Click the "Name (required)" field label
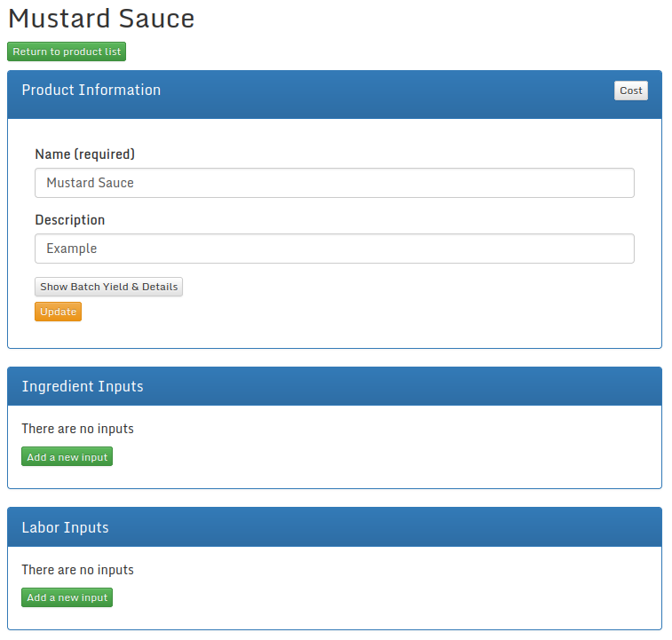 [x=84, y=154]
